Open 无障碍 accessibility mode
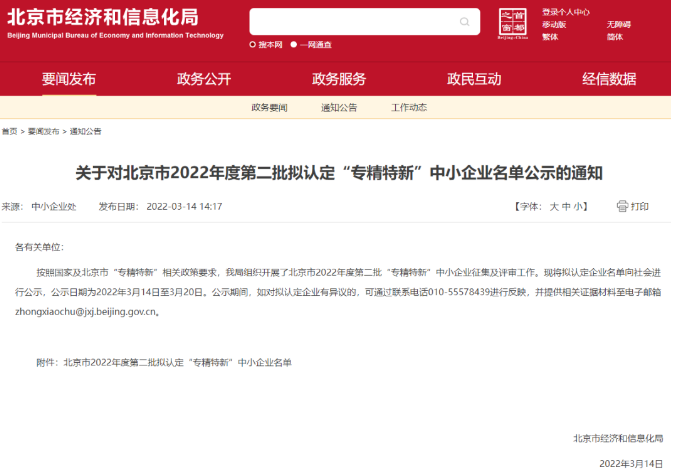The image size is (679, 471). tap(618, 25)
